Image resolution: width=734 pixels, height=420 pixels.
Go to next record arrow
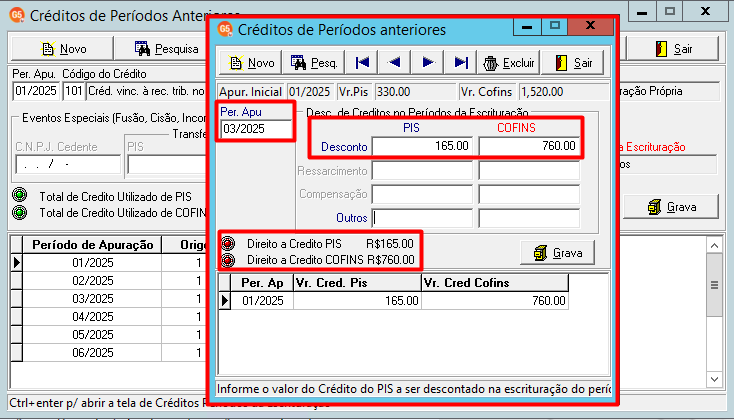point(427,63)
